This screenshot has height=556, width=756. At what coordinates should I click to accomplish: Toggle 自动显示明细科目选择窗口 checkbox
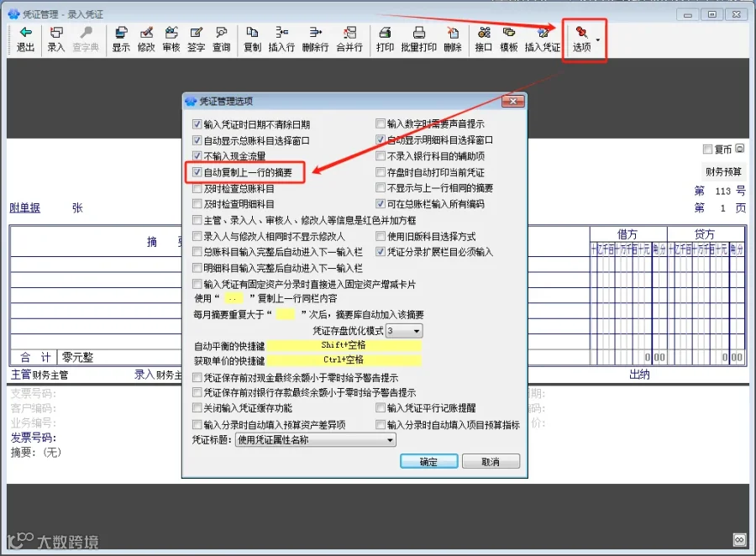click(381, 140)
